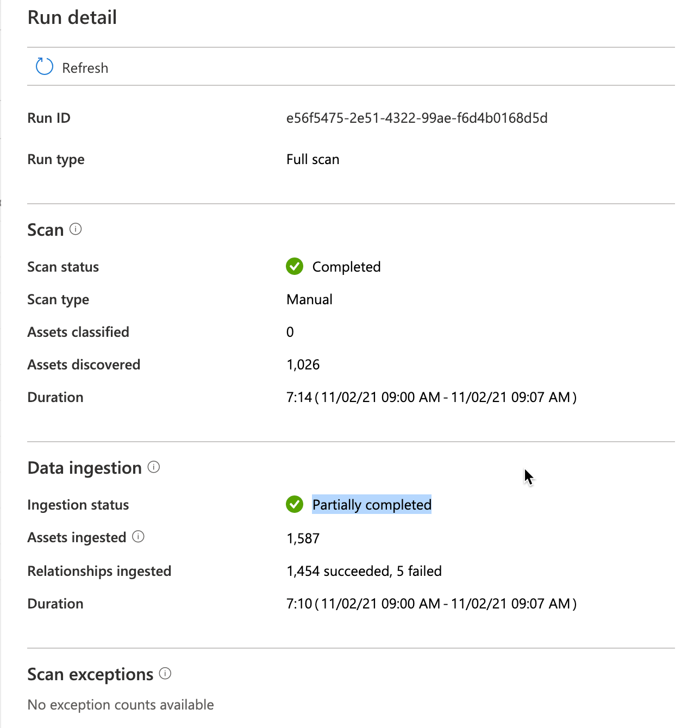The image size is (700, 728).
Task: Click the Assets discovered count 1,026
Action: 303,365
